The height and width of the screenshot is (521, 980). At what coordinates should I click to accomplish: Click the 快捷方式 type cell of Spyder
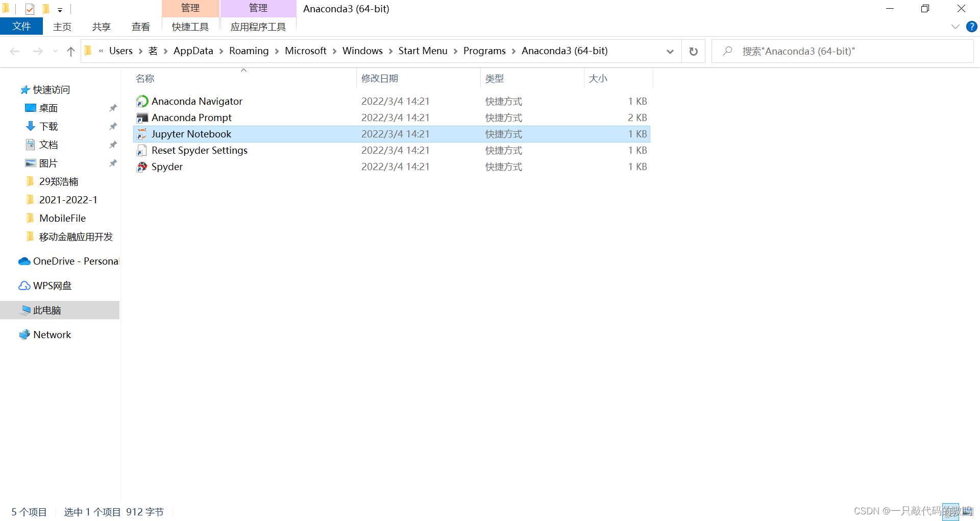click(504, 167)
